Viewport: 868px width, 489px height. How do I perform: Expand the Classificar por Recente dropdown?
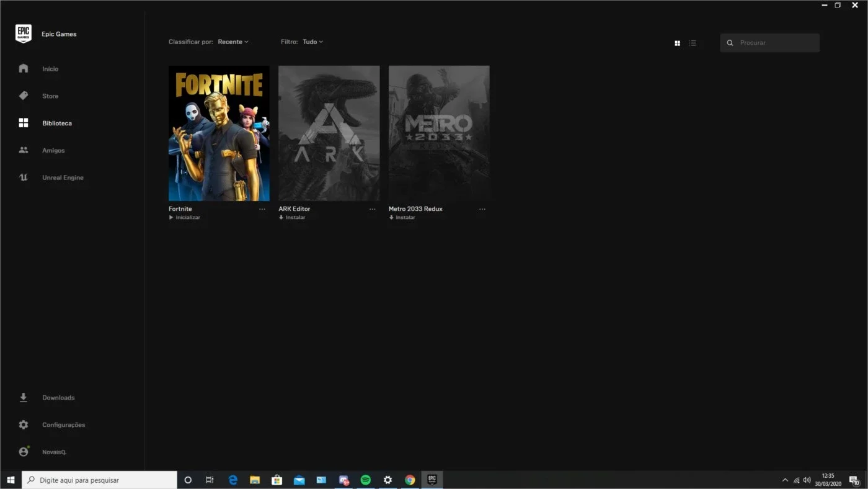233,42
